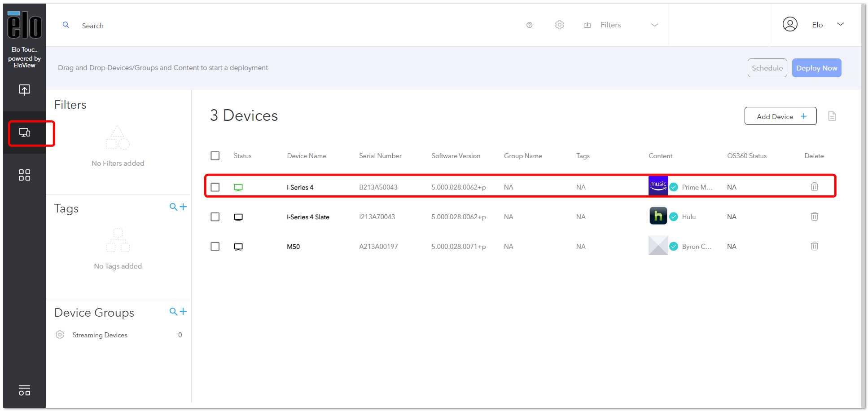The width and height of the screenshot is (868, 411).
Task: Open the Elo account dropdown chevron
Action: [x=840, y=24]
